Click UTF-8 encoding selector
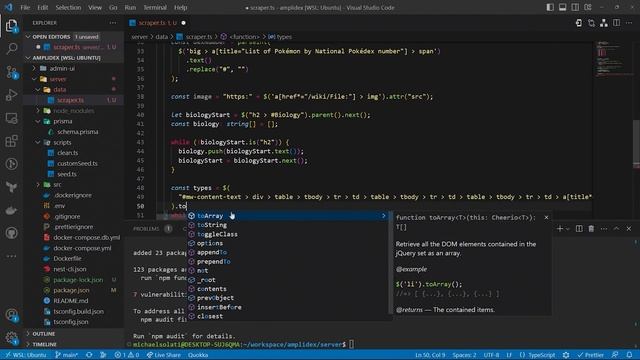This screenshot has height=360, width=640. (491, 355)
